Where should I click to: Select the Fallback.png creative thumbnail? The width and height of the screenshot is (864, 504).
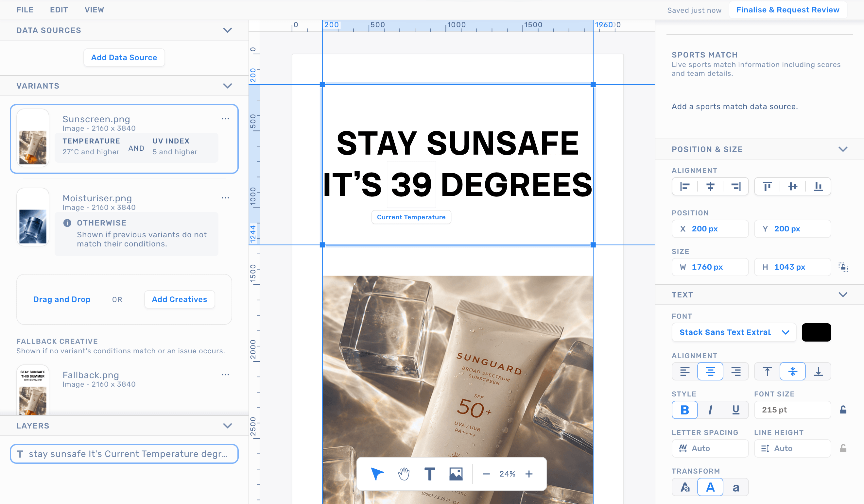coord(33,390)
